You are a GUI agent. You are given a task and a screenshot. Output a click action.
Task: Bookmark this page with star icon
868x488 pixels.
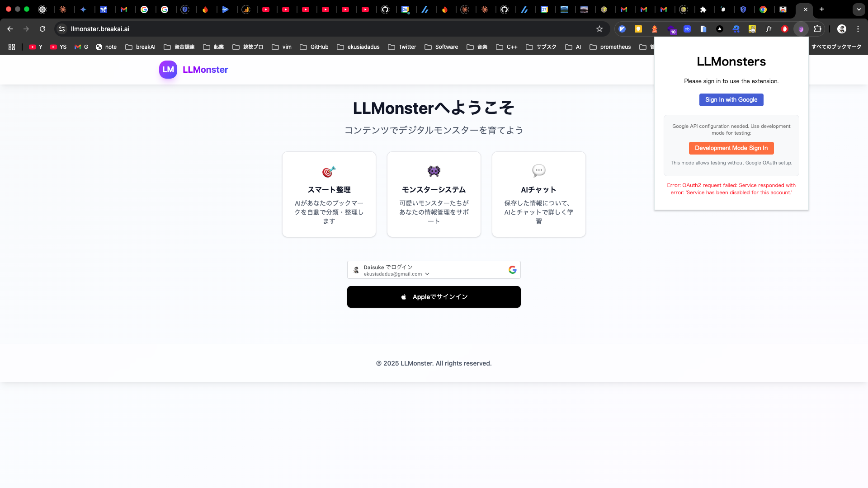pos(599,29)
